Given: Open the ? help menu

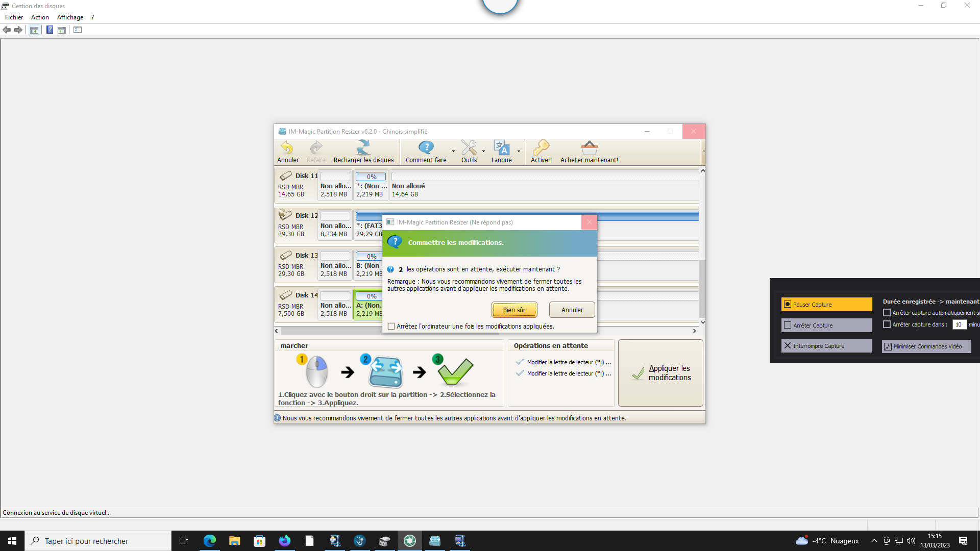Looking at the screenshot, I should coord(92,17).
